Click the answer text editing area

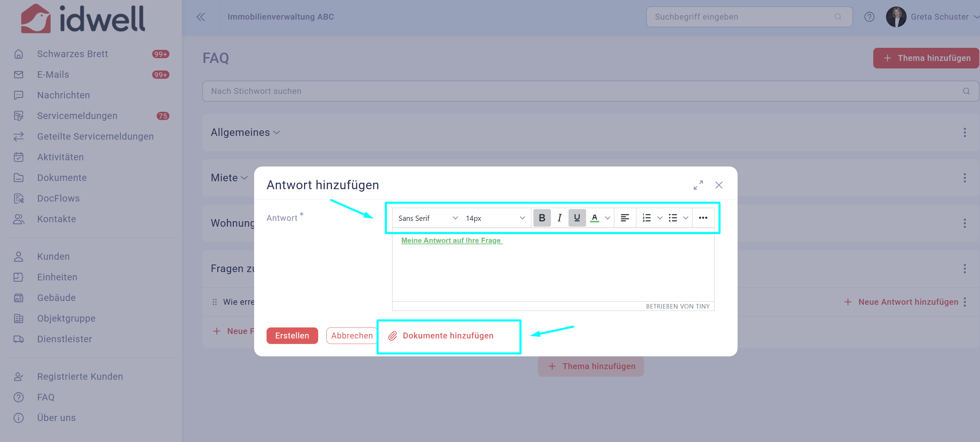click(553, 270)
